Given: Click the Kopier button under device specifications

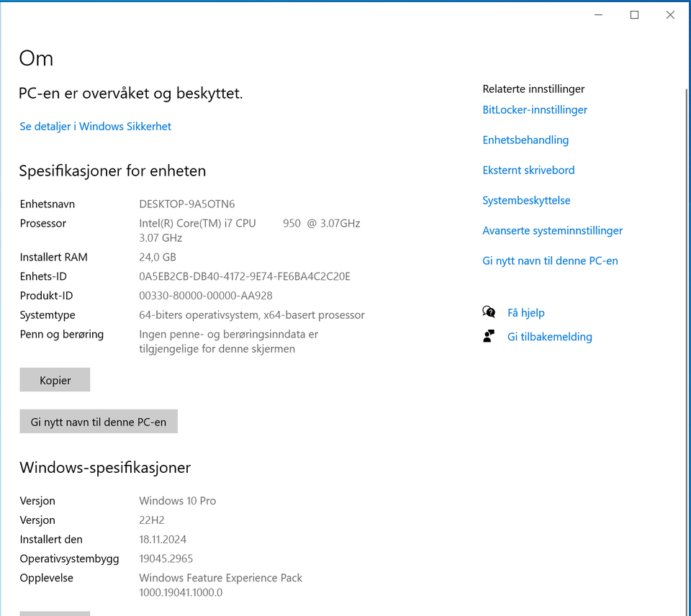Looking at the screenshot, I should pos(55,380).
